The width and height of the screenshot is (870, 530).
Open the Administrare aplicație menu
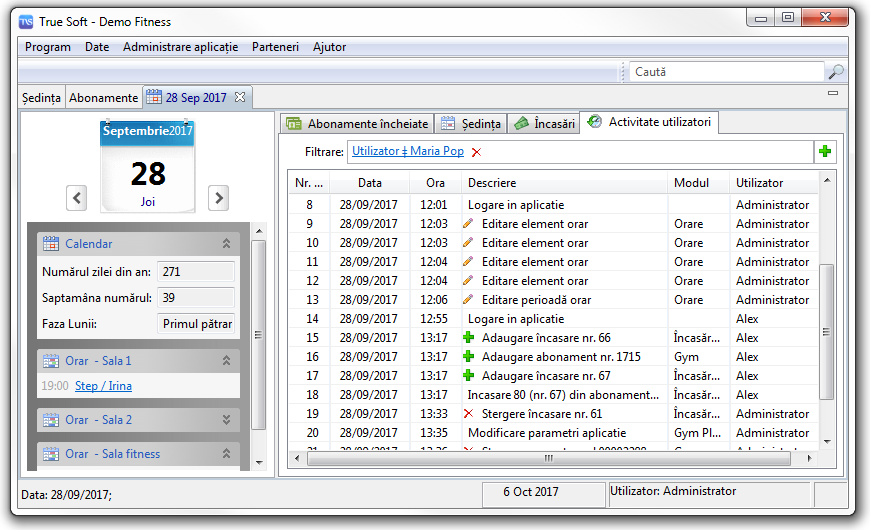[x=180, y=47]
